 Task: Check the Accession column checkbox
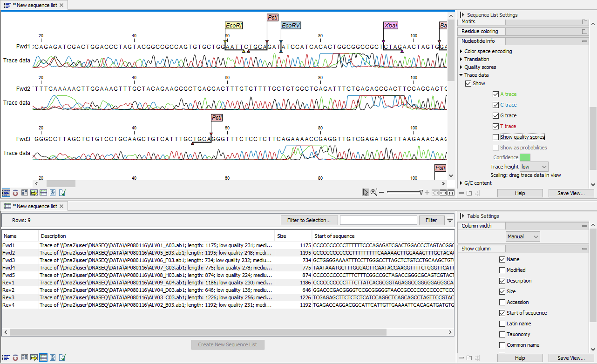[x=502, y=302]
